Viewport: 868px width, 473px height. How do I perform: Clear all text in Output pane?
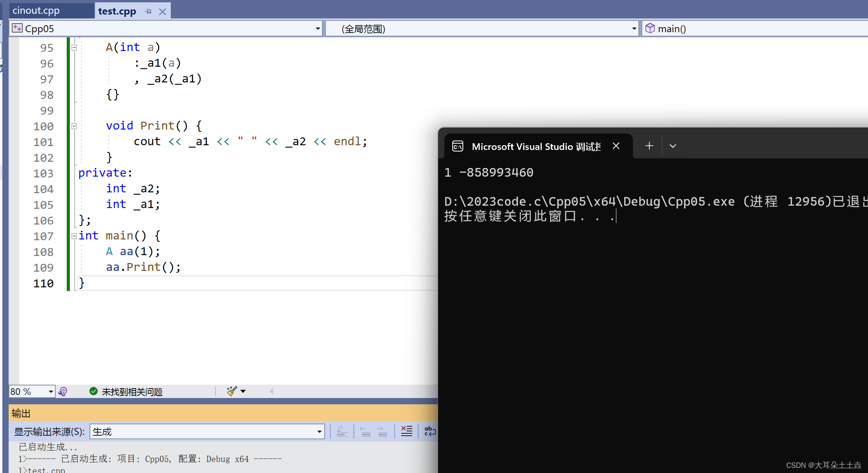tap(406, 431)
